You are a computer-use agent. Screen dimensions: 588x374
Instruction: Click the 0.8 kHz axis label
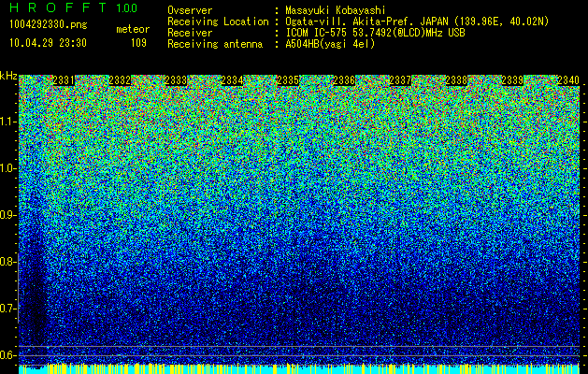[8, 262]
